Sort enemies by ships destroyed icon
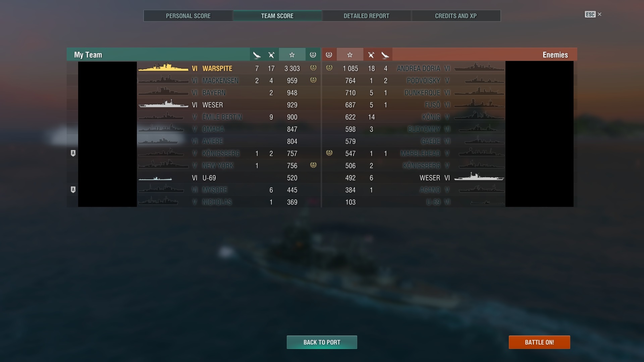 (x=385, y=55)
